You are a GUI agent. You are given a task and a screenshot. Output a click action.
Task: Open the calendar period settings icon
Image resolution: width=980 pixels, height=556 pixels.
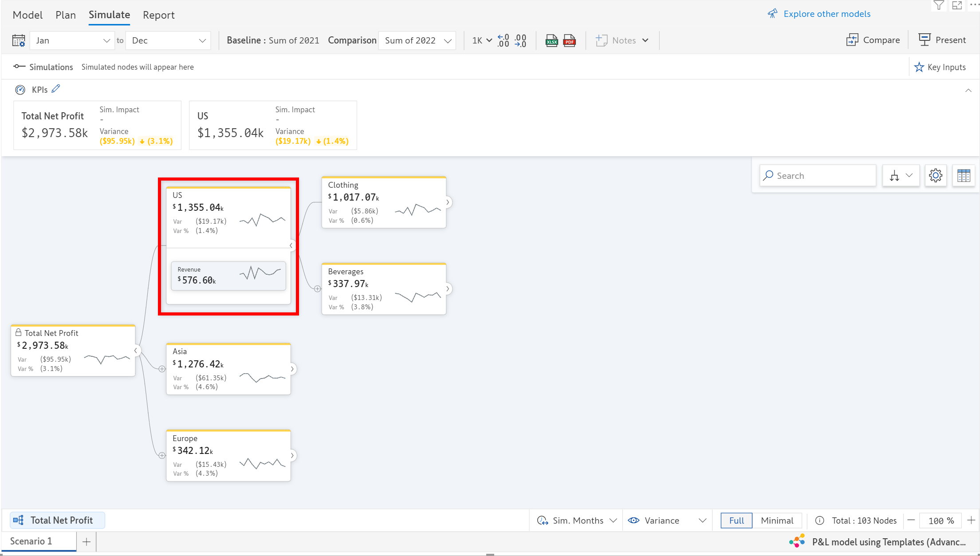click(x=19, y=40)
